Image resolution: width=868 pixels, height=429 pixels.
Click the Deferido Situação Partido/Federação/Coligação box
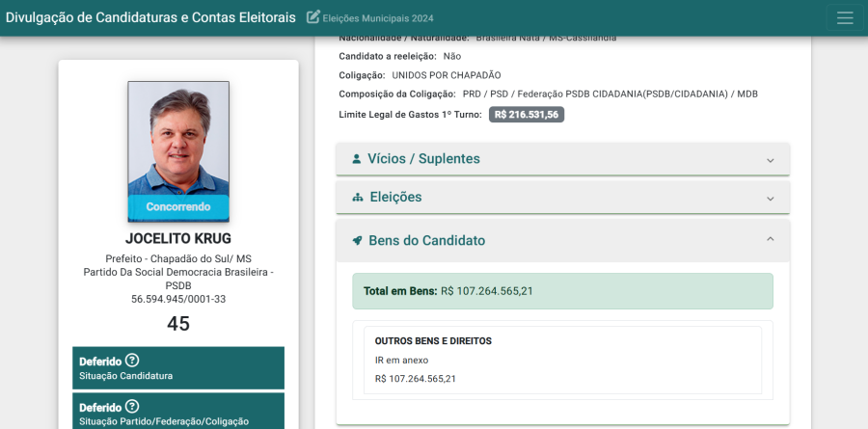coord(178,413)
